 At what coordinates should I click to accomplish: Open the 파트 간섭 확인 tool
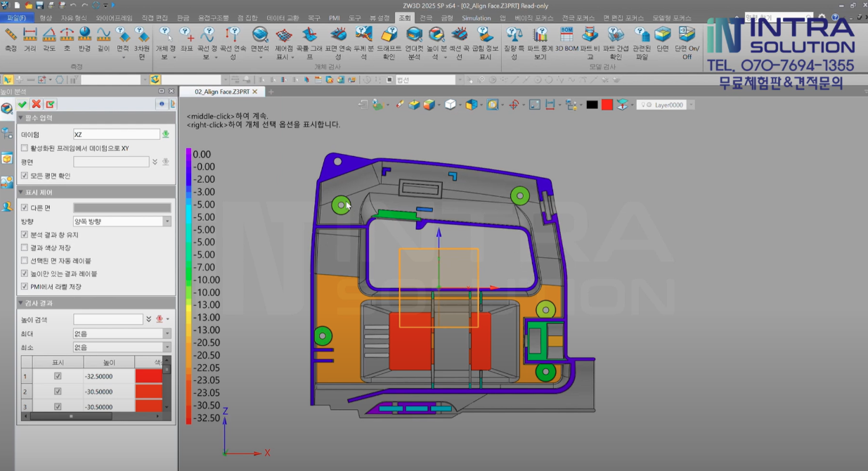(616, 42)
